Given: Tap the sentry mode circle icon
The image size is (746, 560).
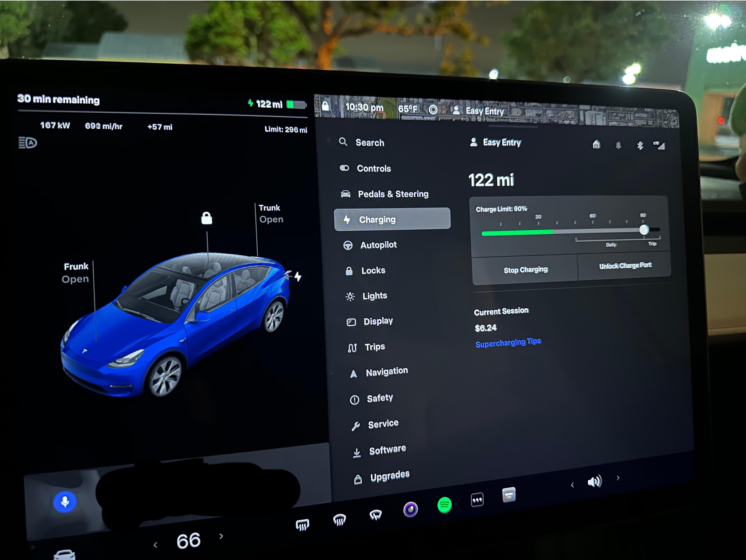Looking at the screenshot, I should [433, 110].
